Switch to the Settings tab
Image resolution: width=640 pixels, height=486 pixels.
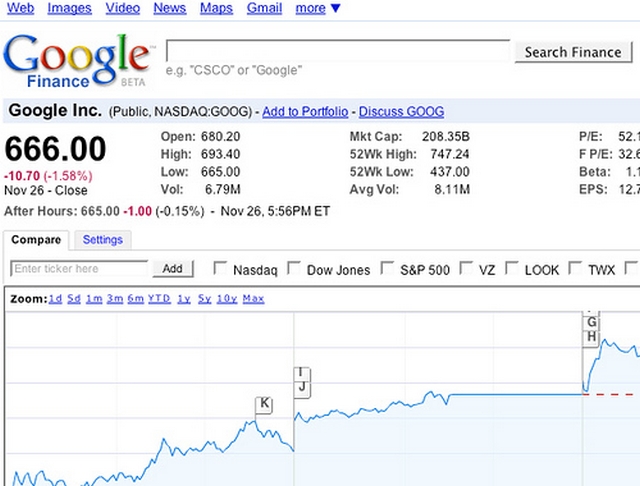pos(102,240)
